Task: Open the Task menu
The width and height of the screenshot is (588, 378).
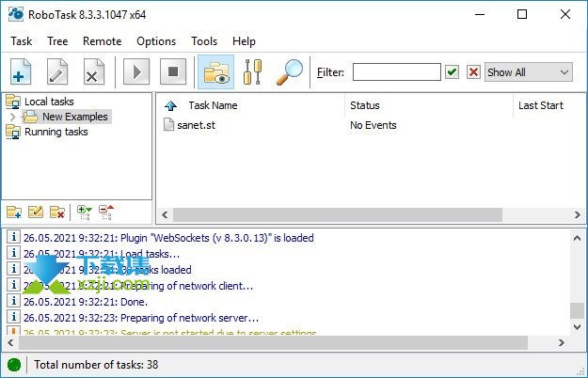Action: click(x=22, y=40)
